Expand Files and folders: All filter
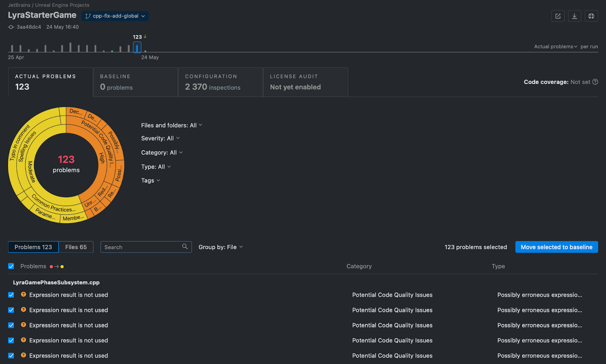 [x=172, y=125]
